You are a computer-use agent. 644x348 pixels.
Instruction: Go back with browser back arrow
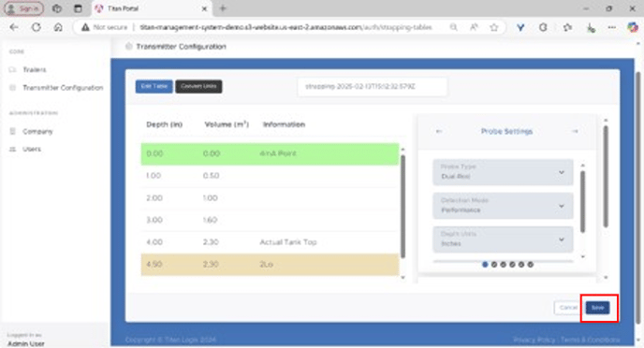(14, 27)
